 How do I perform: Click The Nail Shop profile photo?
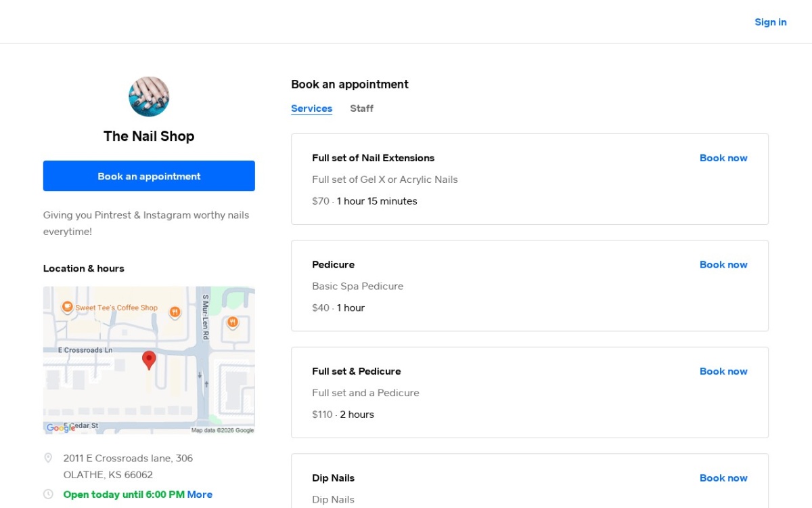(x=149, y=97)
